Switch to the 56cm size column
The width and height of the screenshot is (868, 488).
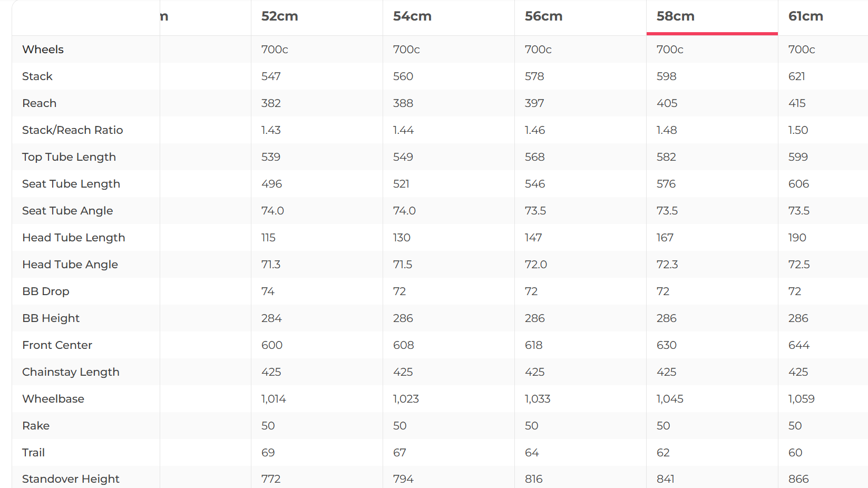(x=543, y=16)
